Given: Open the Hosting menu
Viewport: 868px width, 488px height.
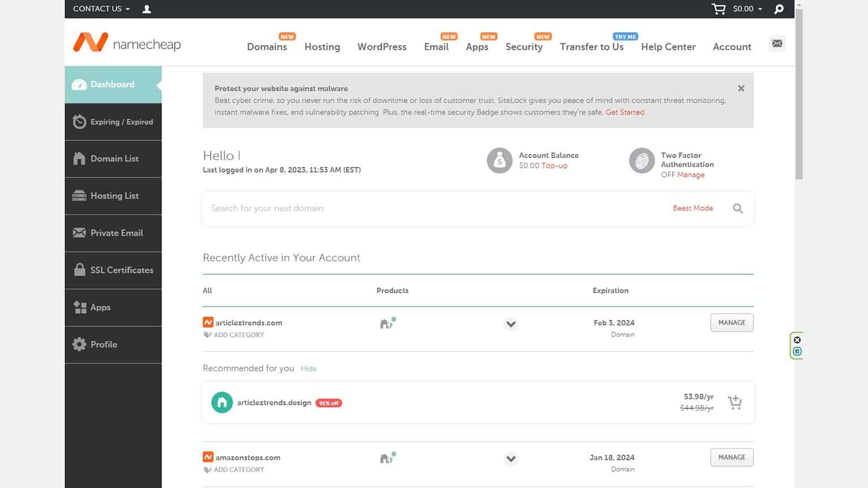Looking at the screenshot, I should 322,47.
